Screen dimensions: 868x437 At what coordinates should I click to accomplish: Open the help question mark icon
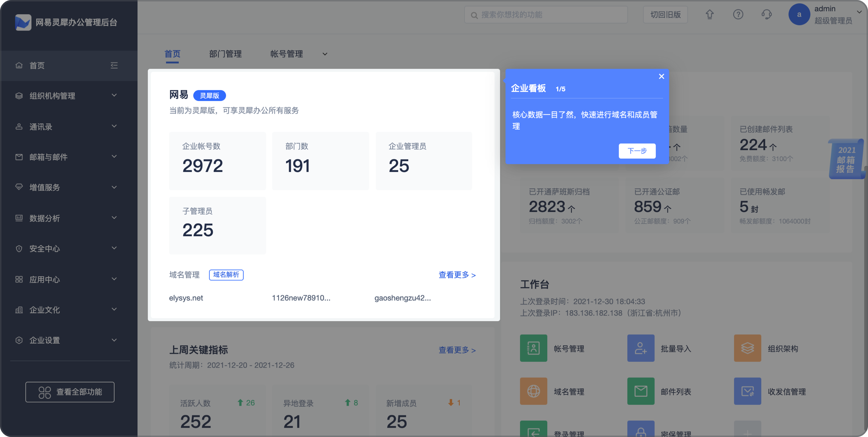pos(738,14)
